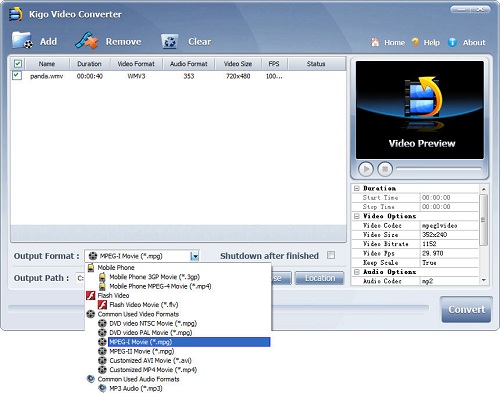Click the reel icon beside DVD video PAL Movie
Viewport: 500px width, 393px height.
click(x=102, y=333)
